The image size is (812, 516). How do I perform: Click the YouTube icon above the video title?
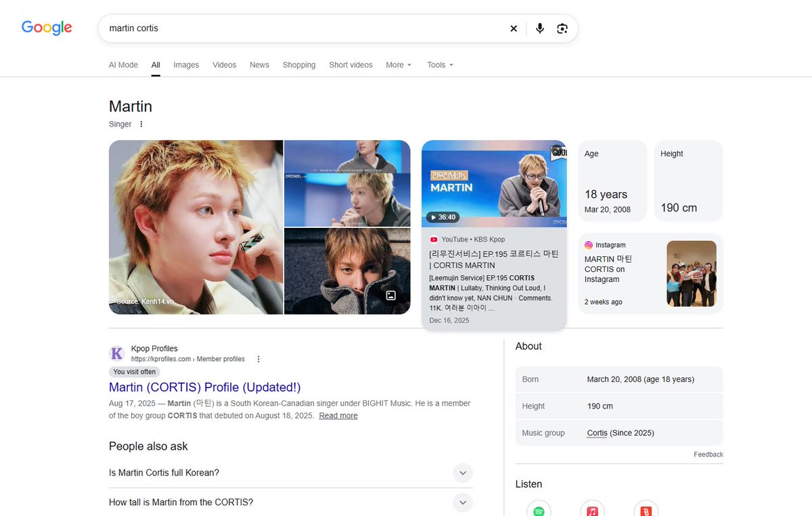coord(434,239)
